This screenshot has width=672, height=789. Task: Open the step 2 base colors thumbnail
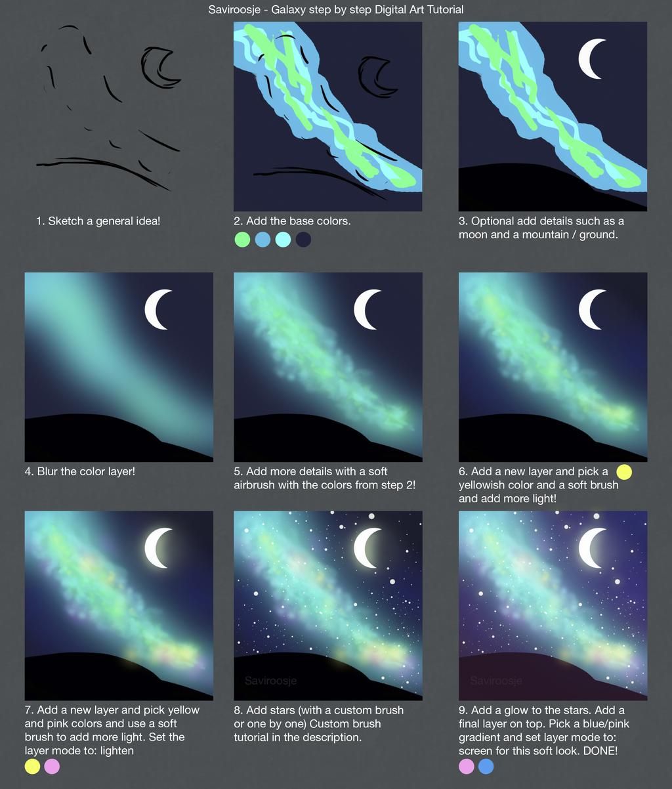click(x=328, y=116)
